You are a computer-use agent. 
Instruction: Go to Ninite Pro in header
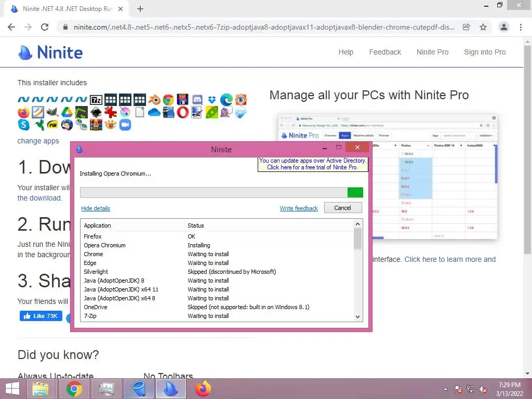[x=433, y=52]
